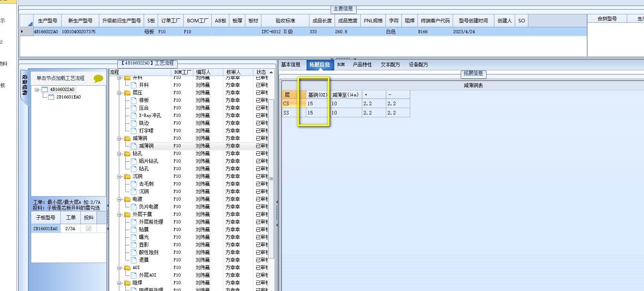
Task: Select the 减薄铜 step under 减薄铜 folder
Action: [x=146, y=146]
